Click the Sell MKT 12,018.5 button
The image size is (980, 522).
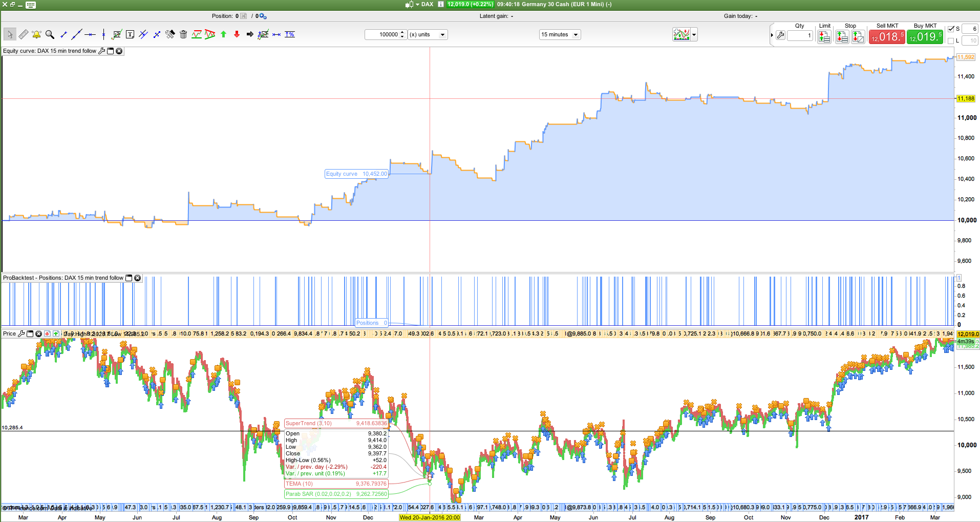coord(887,36)
